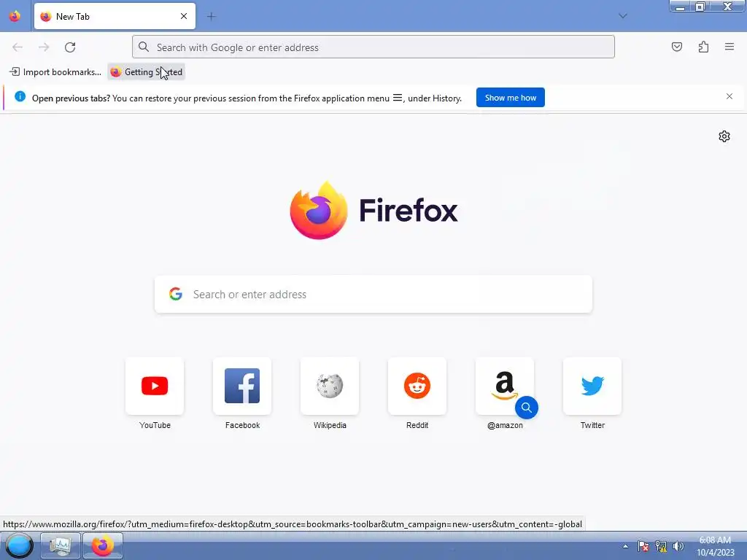The height and width of the screenshot is (560, 747).
Task: Click the Google G logo in search box
Action: point(176,294)
